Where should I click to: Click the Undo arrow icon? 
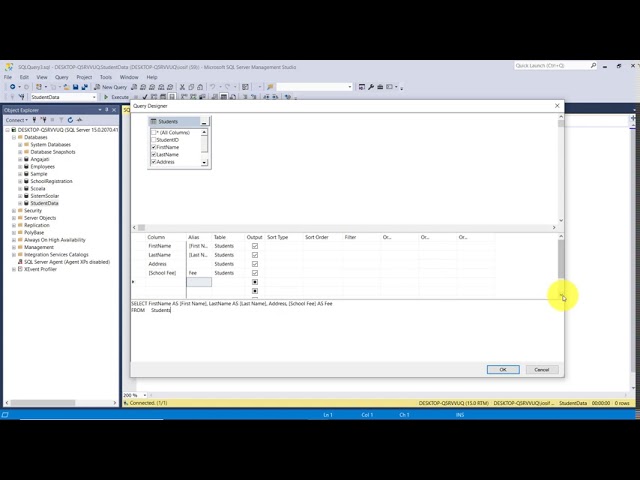(x=212, y=87)
